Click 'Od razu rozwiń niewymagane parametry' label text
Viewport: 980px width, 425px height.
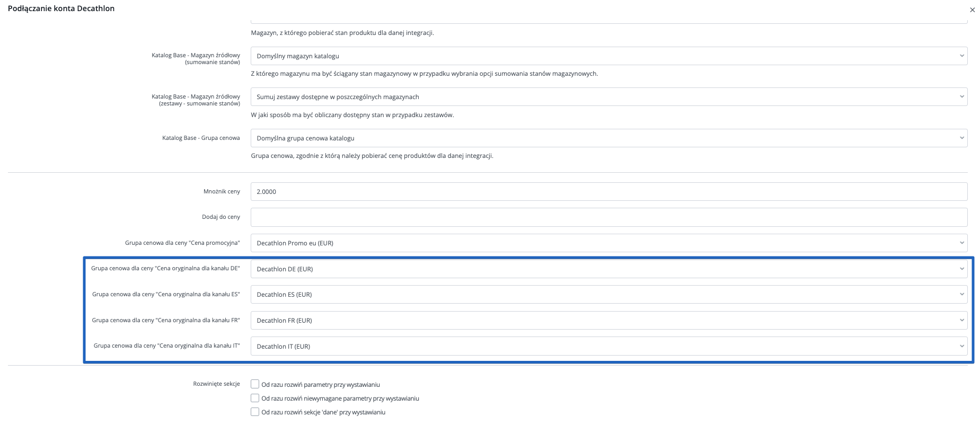point(340,399)
